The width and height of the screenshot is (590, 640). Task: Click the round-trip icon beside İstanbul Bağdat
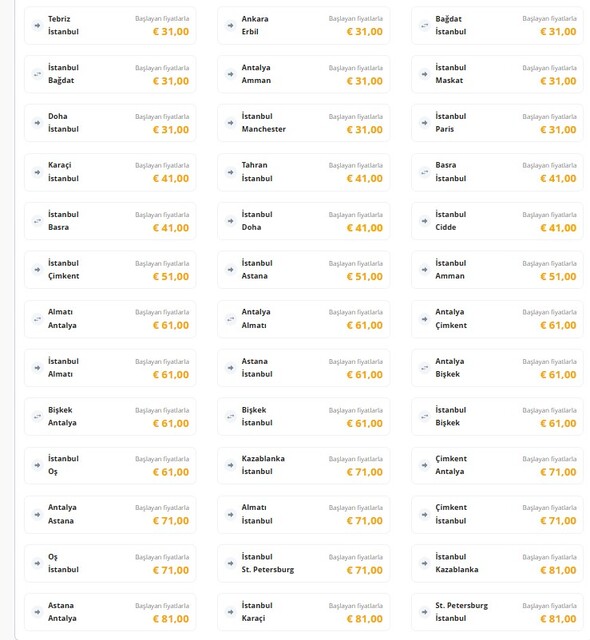37,74
